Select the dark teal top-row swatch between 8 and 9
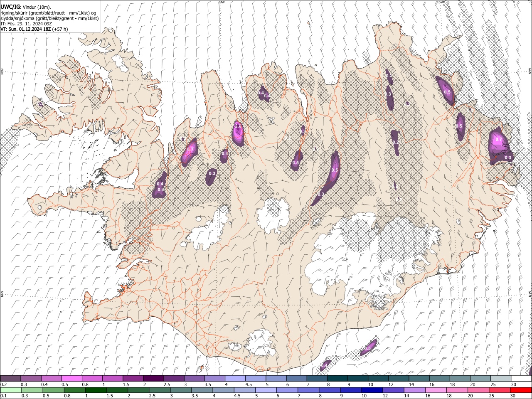The width and height of the screenshot is (532, 399). click(x=337, y=379)
